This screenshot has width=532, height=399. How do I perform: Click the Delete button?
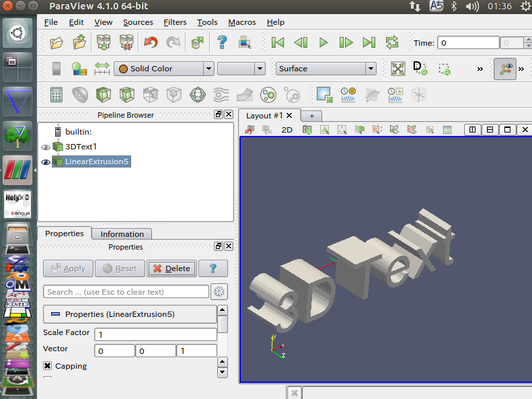point(172,268)
